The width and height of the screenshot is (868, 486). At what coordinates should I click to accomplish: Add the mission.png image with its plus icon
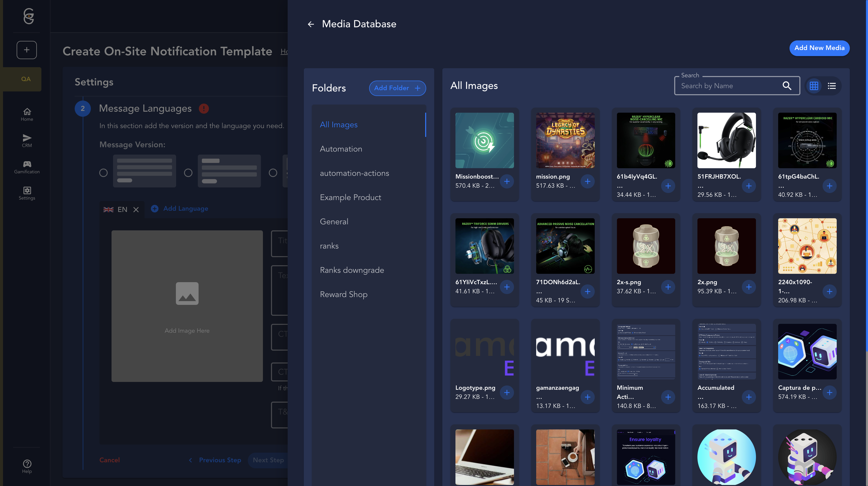(587, 181)
